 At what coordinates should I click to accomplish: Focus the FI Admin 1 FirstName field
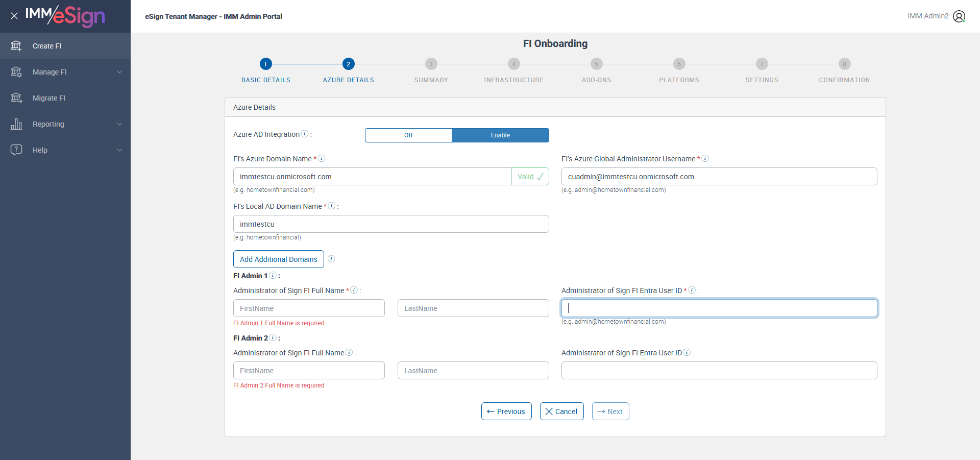(309, 308)
